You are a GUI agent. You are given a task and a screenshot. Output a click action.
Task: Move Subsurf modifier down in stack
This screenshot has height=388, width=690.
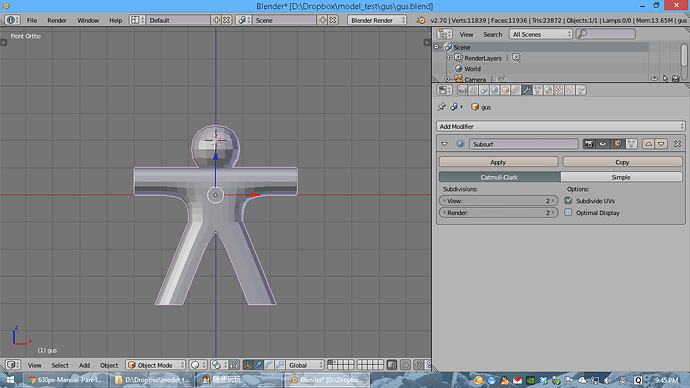(661, 144)
